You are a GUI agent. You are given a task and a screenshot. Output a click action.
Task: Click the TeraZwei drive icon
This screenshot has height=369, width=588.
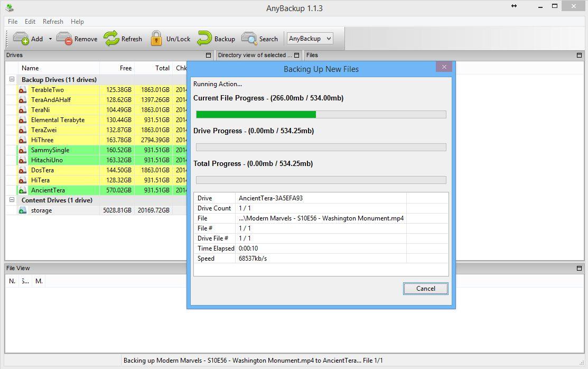[23, 130]
